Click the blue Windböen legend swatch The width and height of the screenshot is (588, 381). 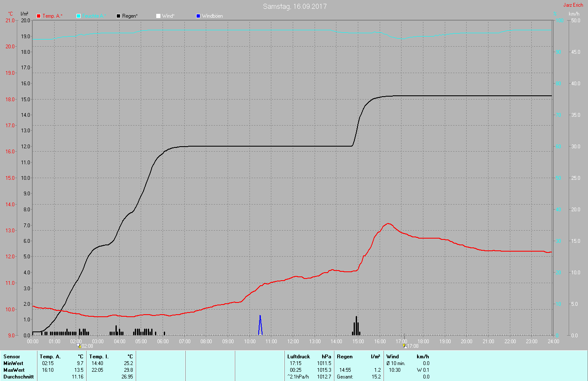coord(198,16)
